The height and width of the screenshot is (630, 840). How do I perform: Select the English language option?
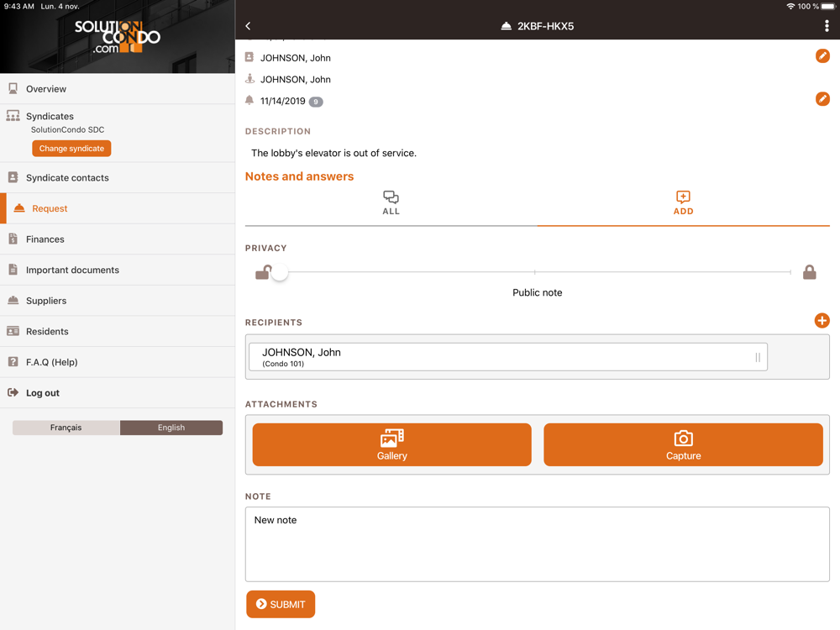coord(171,428)
